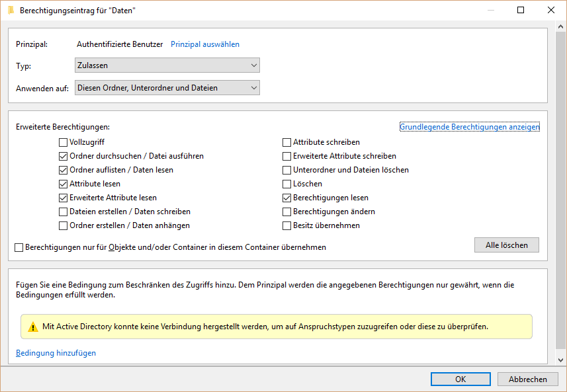This screenshot has height=392, width=567.
Task: Uncheck Berechtigungen lesen checkbox
Action: (x=287, y=198)
